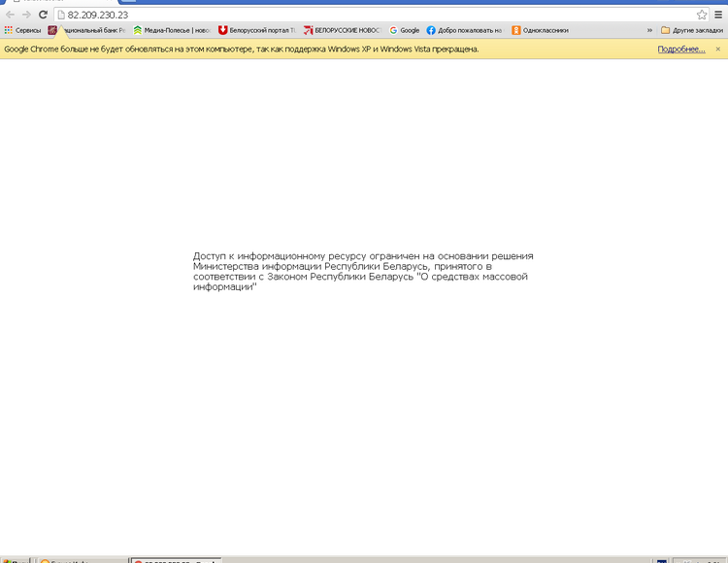Bookmark this page with the star icon
Screen dimensions: 728x563
(702, 15)
